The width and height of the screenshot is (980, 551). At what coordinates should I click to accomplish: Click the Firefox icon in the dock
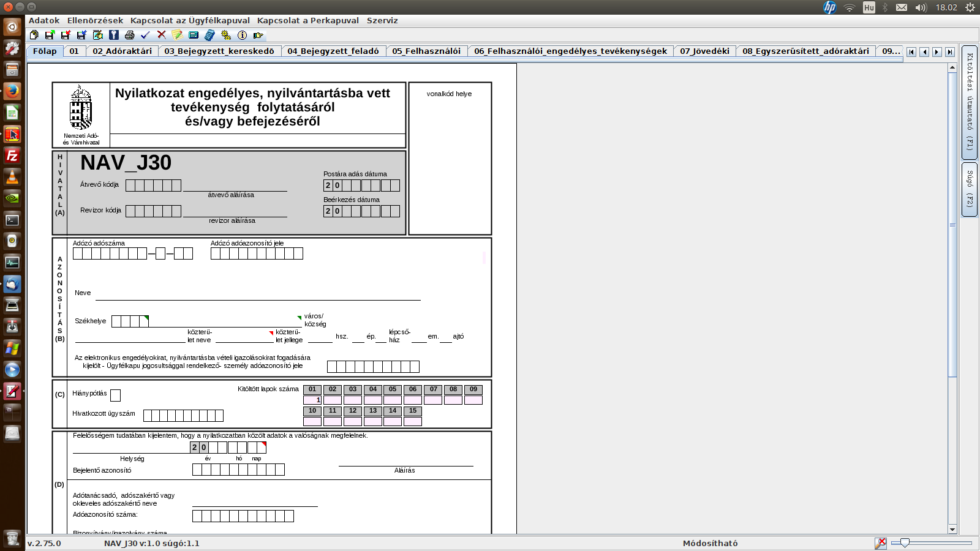click(12, 91)
